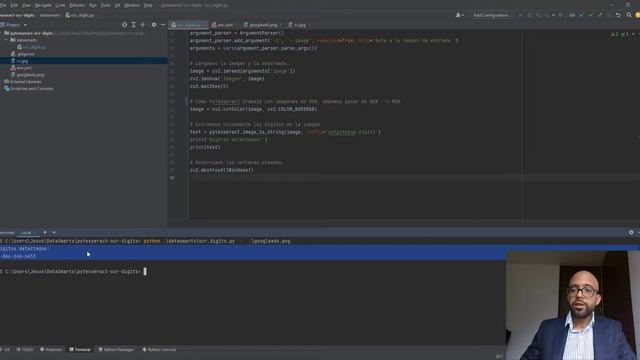The height and width of the screenshot is (360, 640).
Task: Open terminal panel settings gear
Action: (631, 232)
